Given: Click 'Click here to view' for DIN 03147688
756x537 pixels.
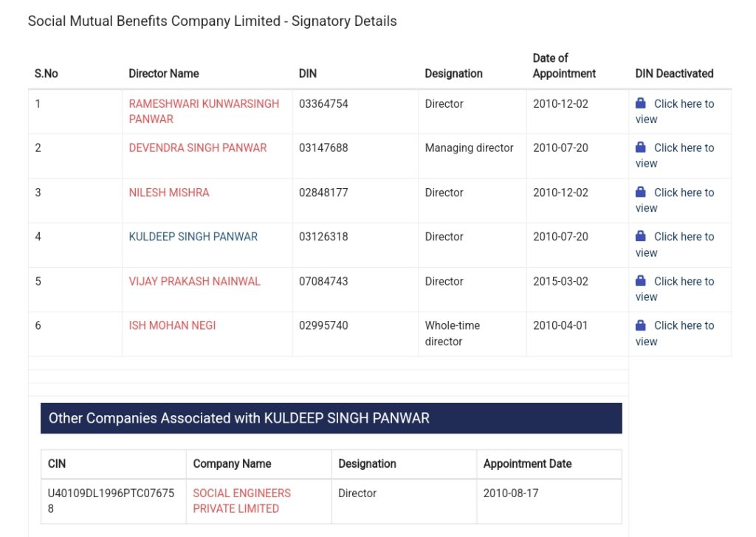Looking at the screenshot, I should tap(675, 156).
